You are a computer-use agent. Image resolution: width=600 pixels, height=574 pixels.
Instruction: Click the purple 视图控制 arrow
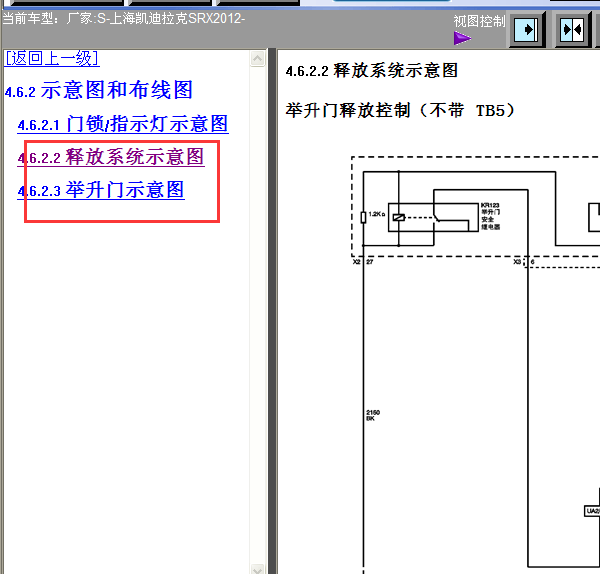[462, 38]
